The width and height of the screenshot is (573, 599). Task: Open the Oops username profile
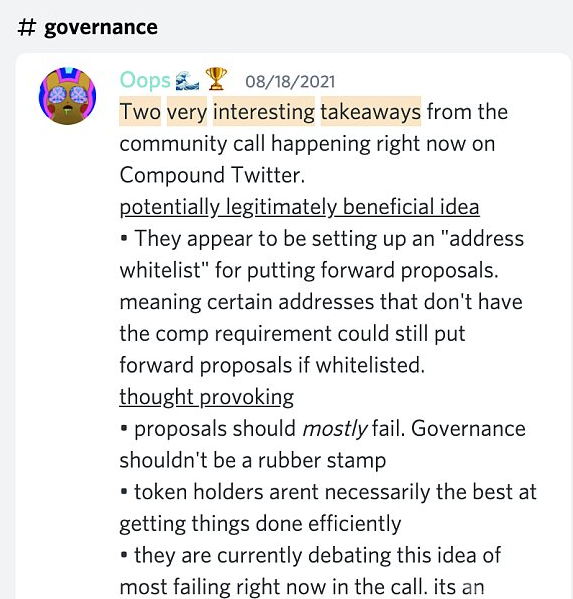pos(145,81)
